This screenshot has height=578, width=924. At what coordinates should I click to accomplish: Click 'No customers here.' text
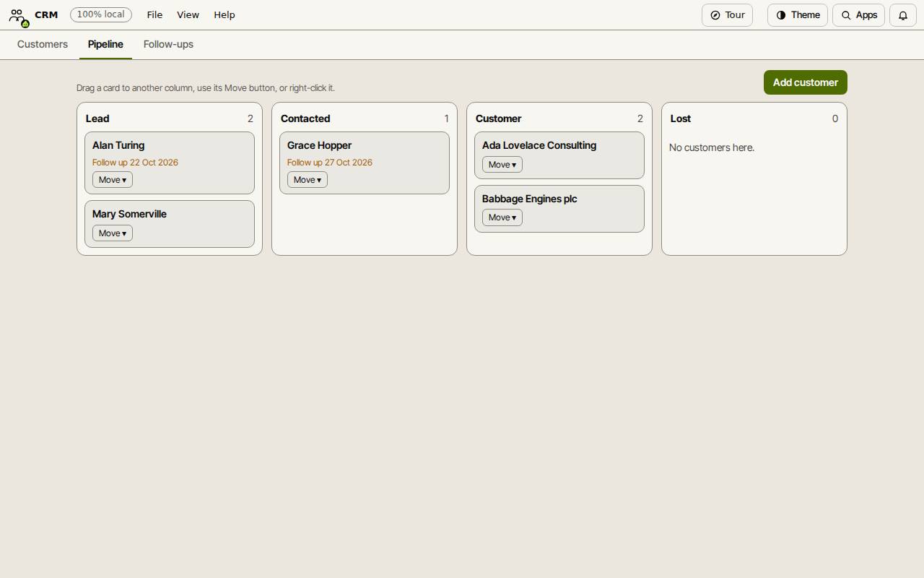712,147
